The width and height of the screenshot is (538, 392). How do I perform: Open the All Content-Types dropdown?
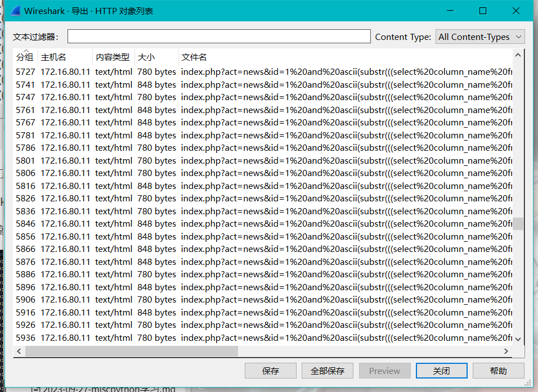click(479, 37)
